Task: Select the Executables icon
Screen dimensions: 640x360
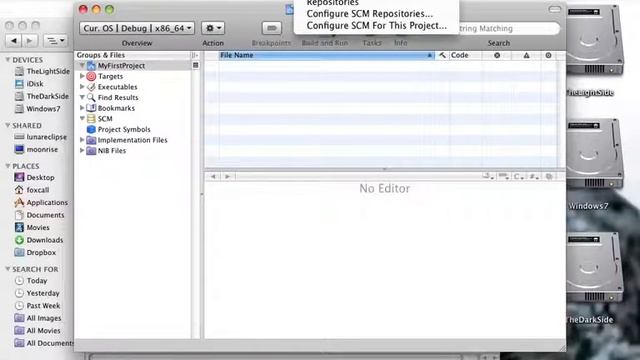Action: [91, 87]
